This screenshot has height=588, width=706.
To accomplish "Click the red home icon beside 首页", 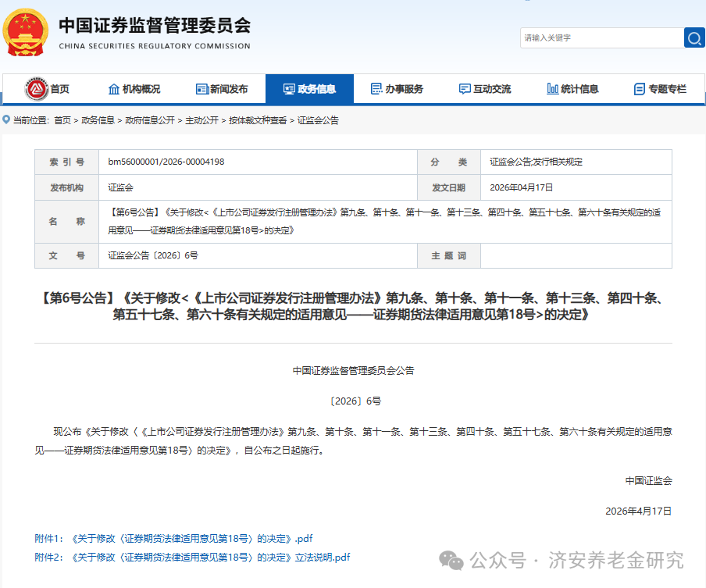I will 37,89.
